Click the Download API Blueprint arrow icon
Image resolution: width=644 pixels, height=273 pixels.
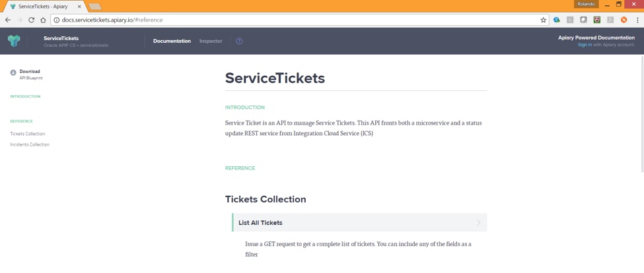(13, 73)
